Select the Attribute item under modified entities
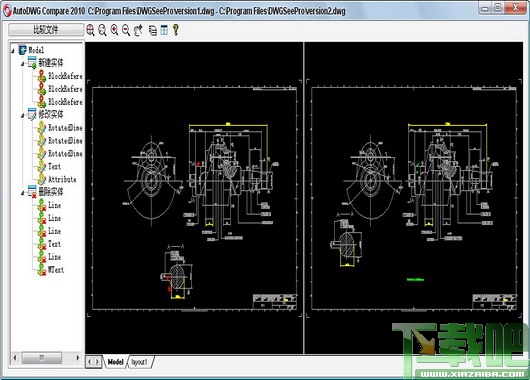Screen dimensions: 530x380 click(x=62, y=179)
